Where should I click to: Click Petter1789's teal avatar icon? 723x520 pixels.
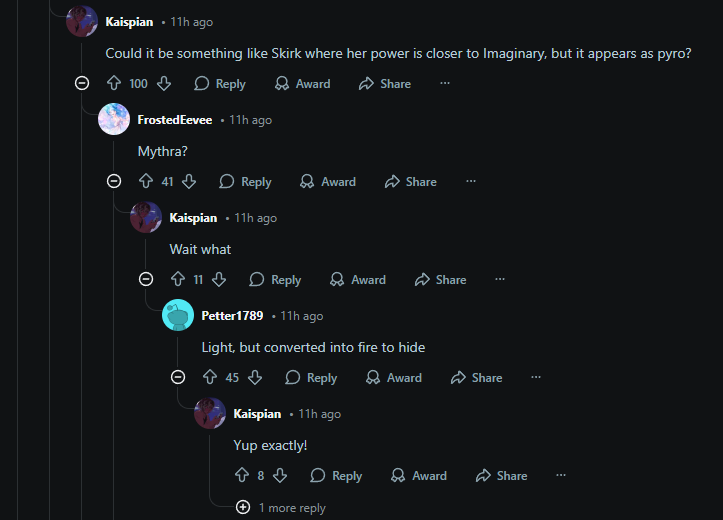point(178,315)
